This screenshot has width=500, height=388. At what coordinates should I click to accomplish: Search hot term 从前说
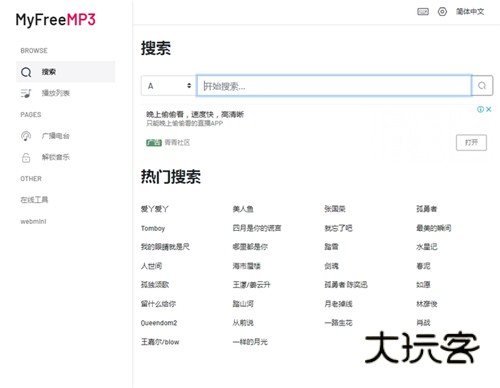click(x=243, y=323)
